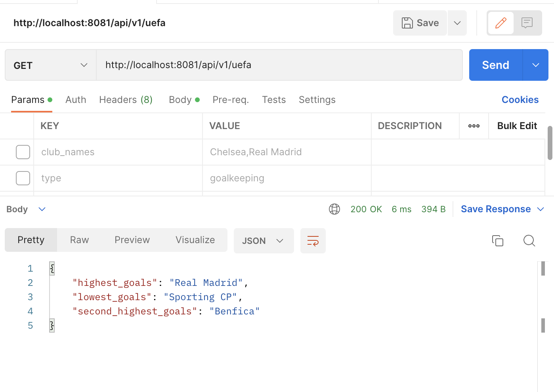
Task: Switch to the Raw response view
Action: point(79,240)
